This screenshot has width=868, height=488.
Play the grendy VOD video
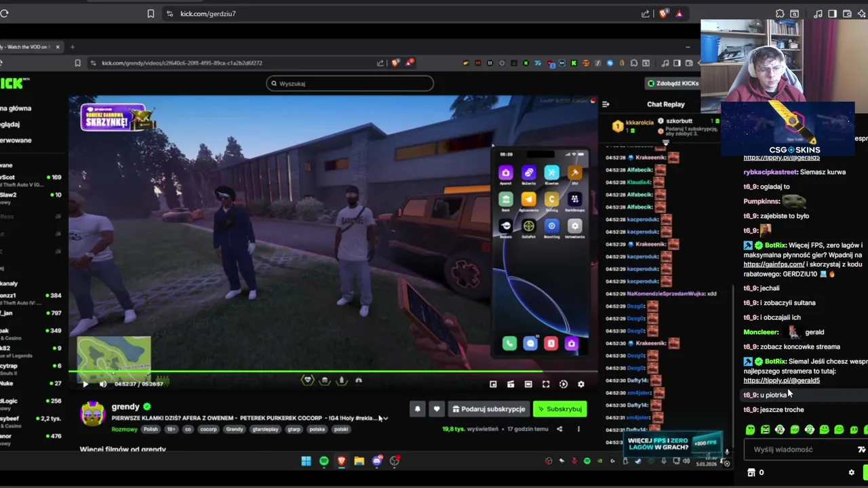[x=85, y=384]
